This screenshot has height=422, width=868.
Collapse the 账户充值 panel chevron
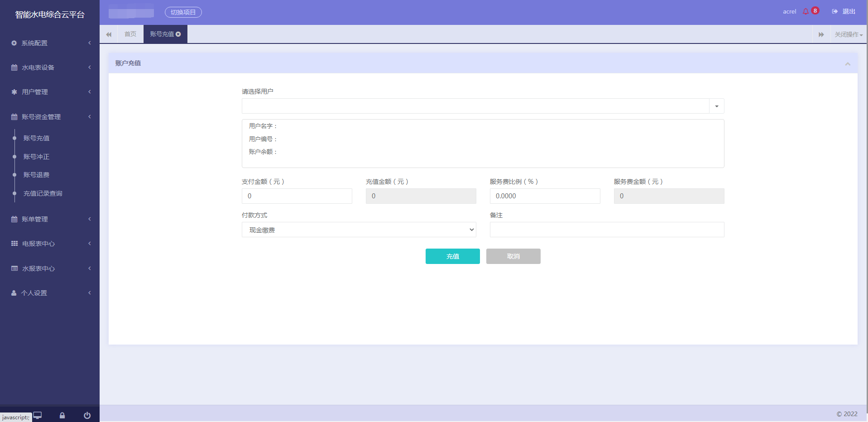(x=848, y=64)
